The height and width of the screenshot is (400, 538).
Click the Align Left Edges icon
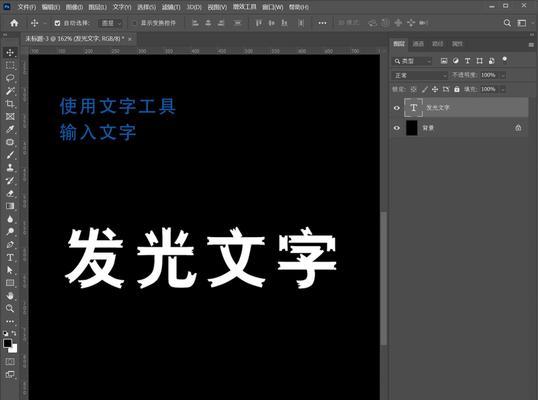coord(195,23)
